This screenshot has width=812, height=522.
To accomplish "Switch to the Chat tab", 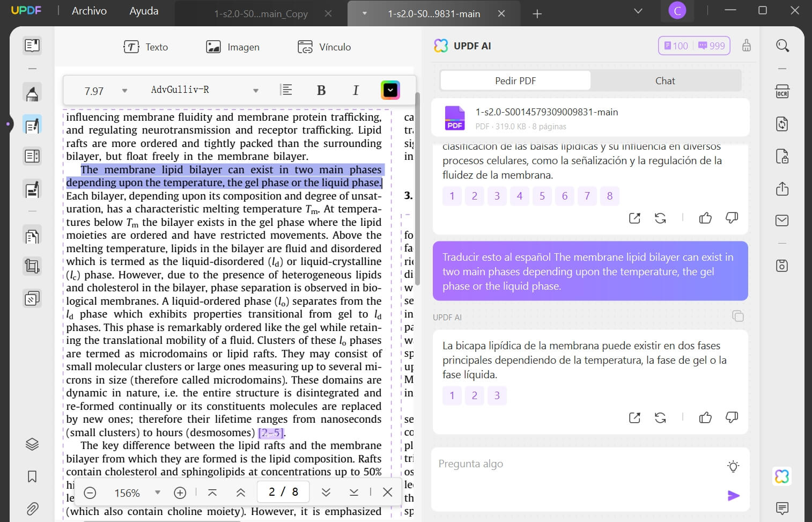I will point(665,80).
